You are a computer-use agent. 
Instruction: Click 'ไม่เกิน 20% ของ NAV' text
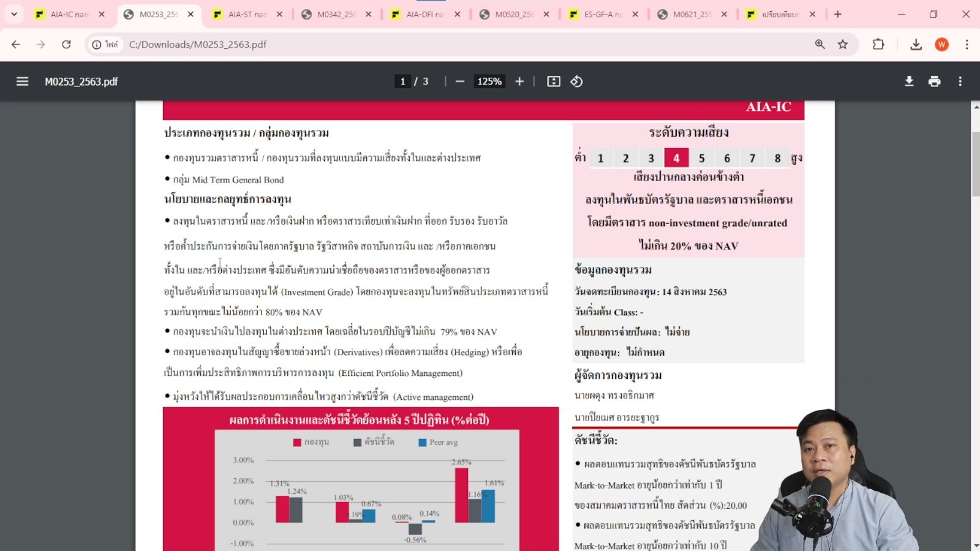688,246
